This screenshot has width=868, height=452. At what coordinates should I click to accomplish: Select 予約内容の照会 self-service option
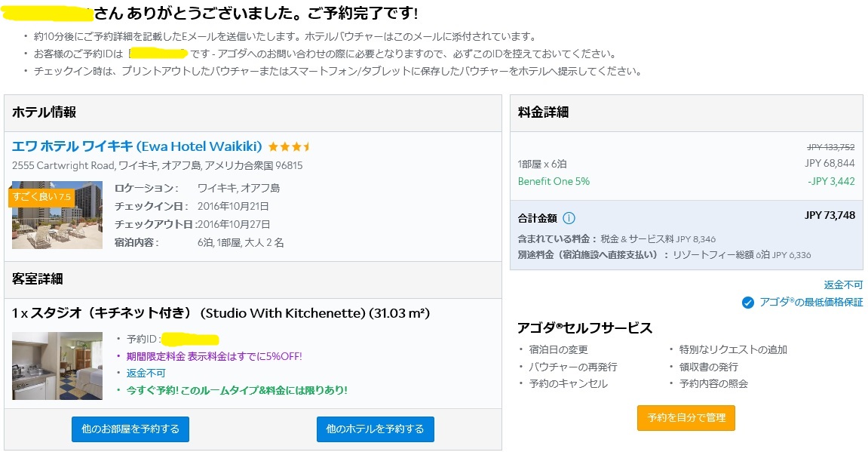(713, 383)
